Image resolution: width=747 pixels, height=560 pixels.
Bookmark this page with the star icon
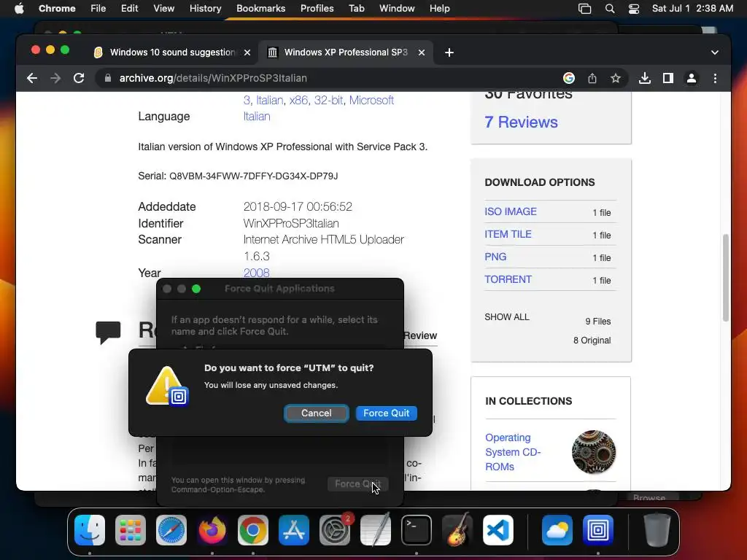(x=616, y=78)
